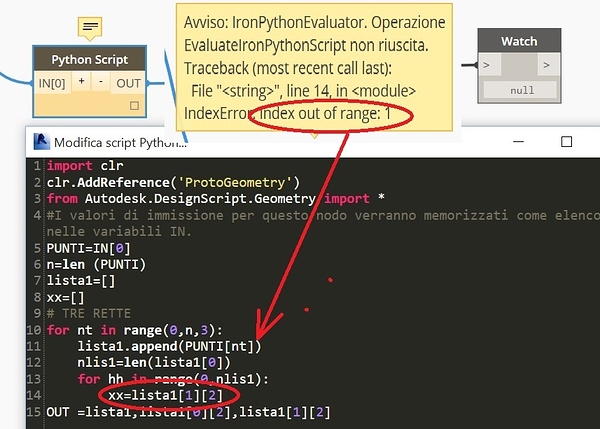Add an input port with the plus button
This screenshot has height=429, width=600.
point(82,81)
